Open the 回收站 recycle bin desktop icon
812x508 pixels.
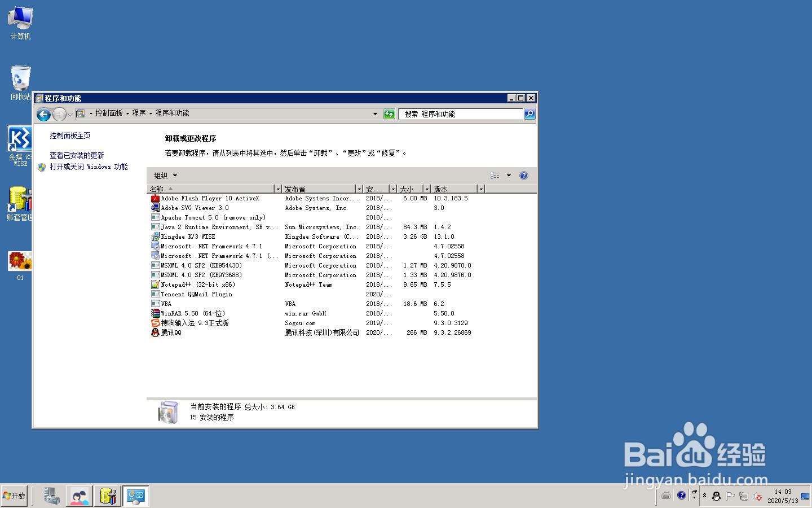coord(20,83)
